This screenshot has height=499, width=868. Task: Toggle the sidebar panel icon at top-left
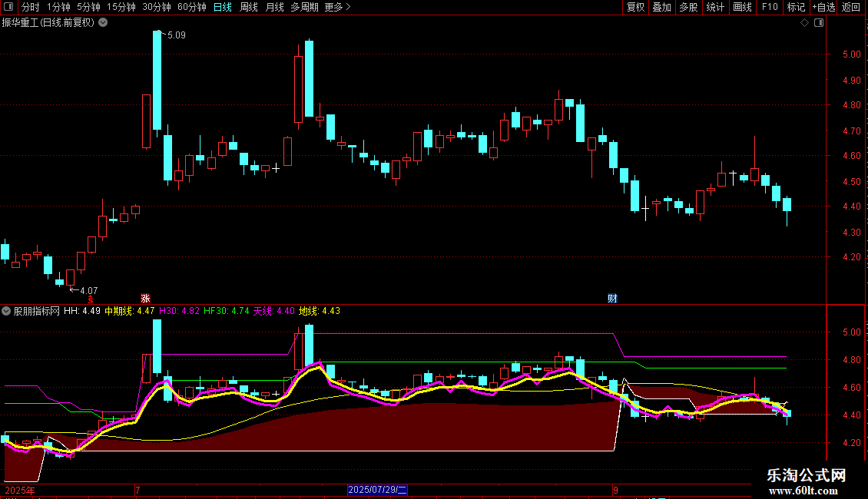click(x=8, y=7)
